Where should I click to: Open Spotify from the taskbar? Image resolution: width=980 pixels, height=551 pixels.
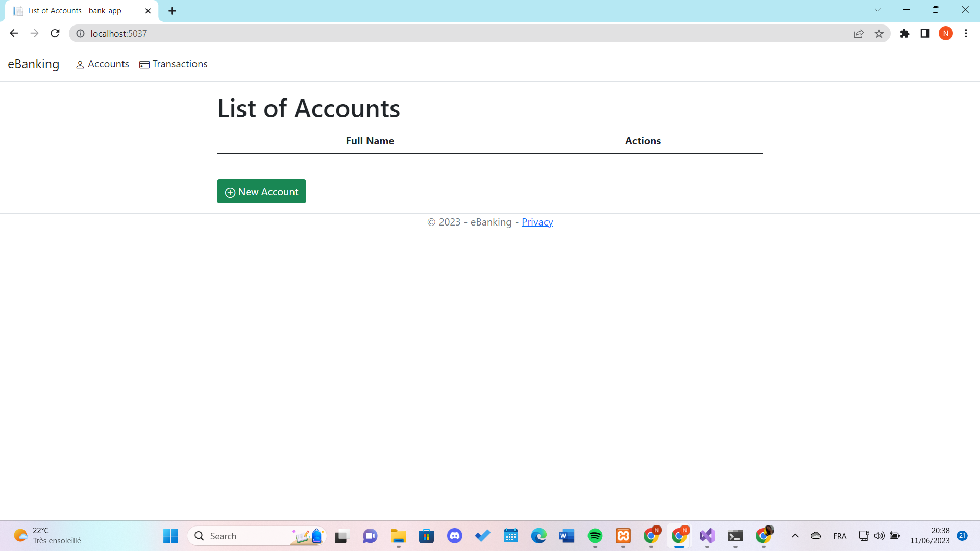tap(595, 536)
